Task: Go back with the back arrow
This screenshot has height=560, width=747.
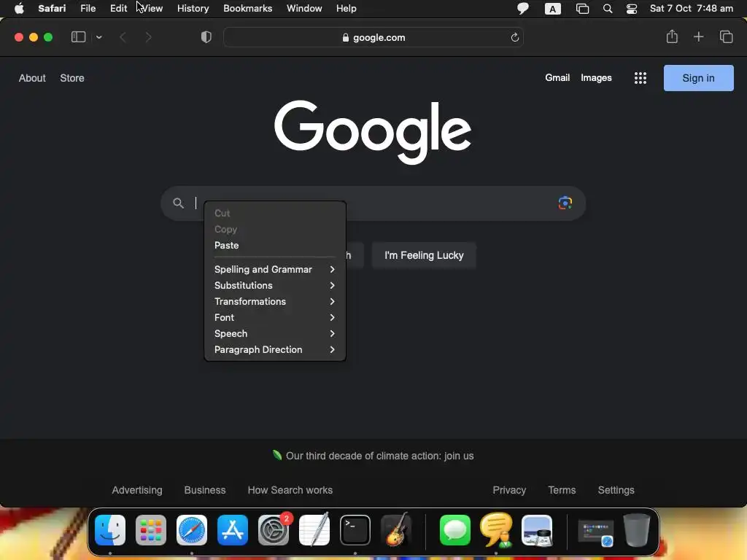Action: click(123, 37)
